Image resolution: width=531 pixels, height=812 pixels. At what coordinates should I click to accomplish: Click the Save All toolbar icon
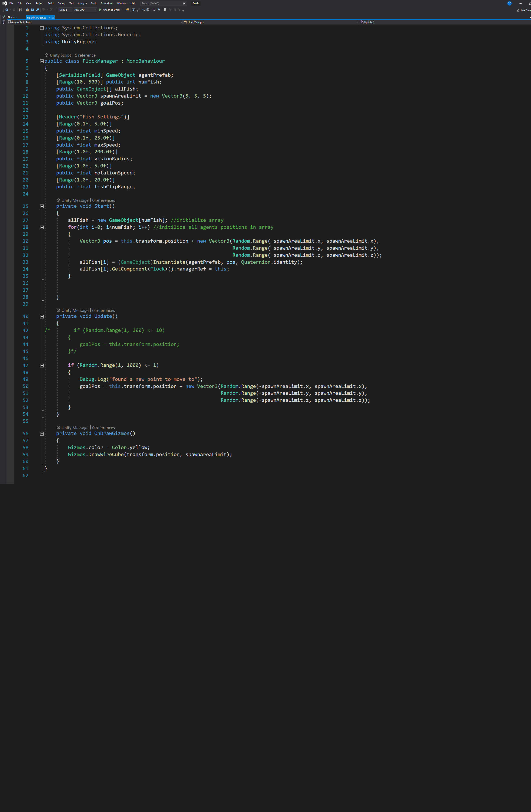(x=37, y=10)
